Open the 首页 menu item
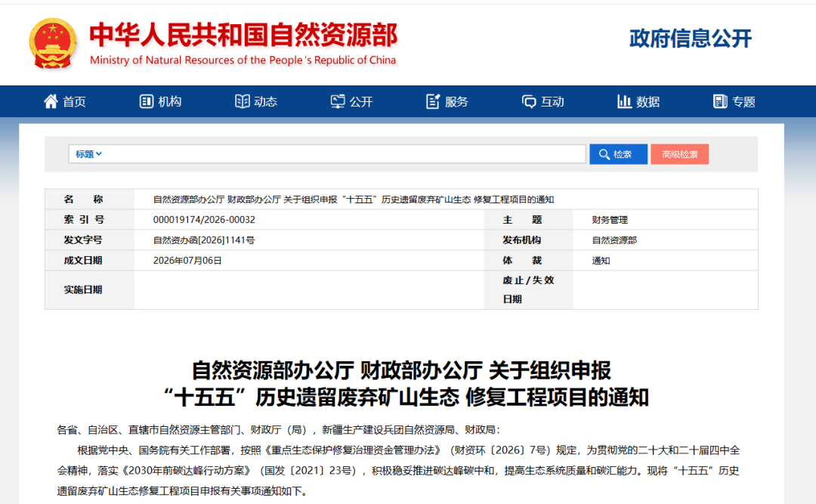The height and width of the screenshot is (504, 816). [x=65, y=101]
